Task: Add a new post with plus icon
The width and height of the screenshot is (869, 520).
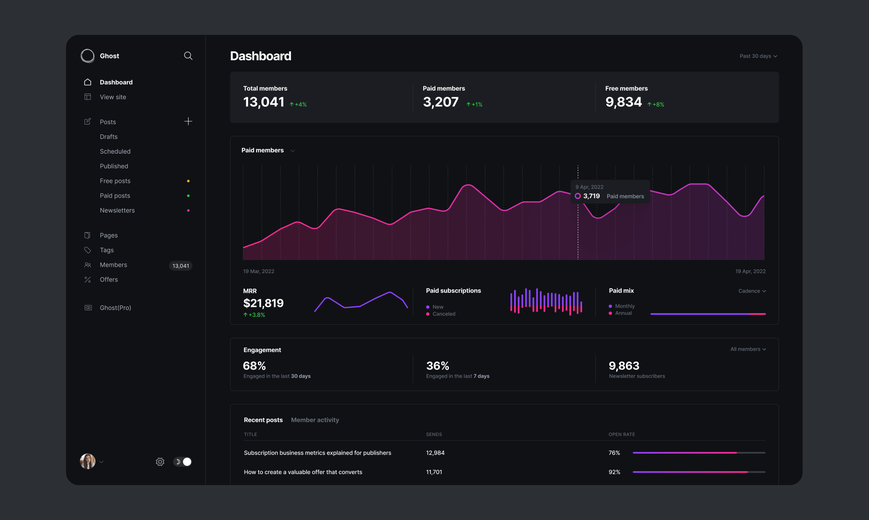Action: (188, 121)
